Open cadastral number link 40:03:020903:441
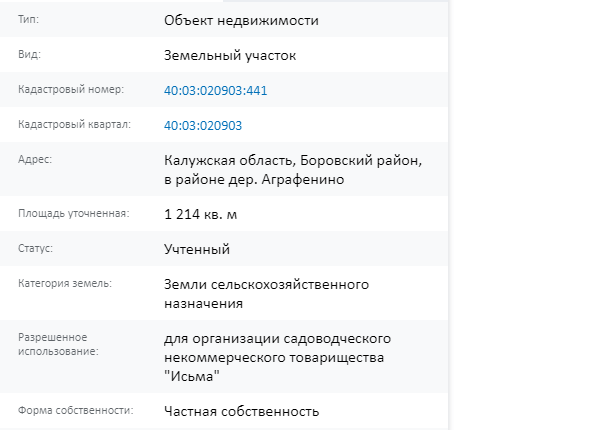 (215, 91)
